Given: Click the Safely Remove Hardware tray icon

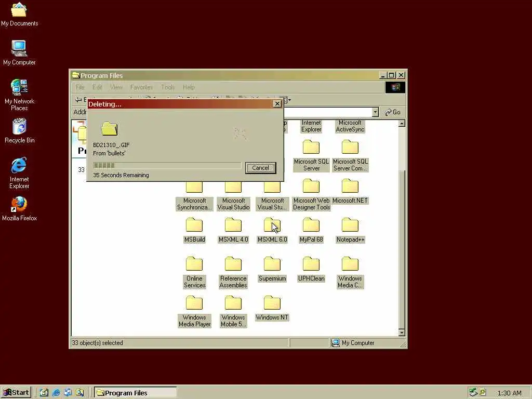Looking at the screenshot, I should [473, 392].
